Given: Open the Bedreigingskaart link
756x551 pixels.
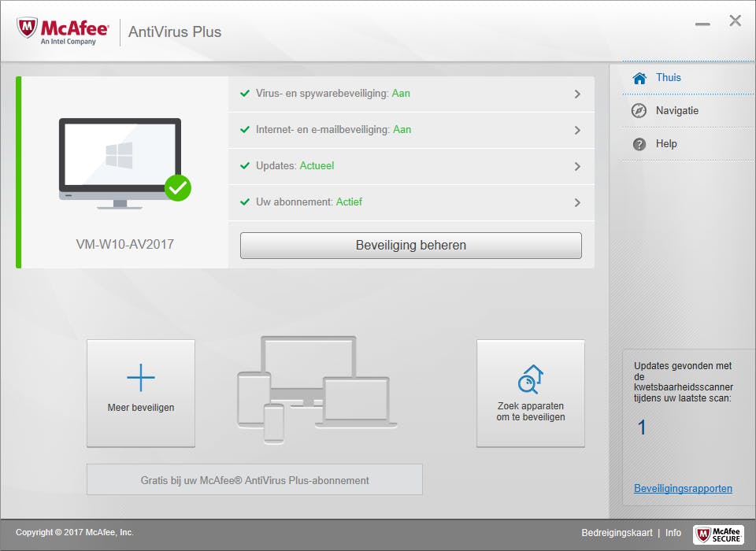Looking at the screenshot, I should pos(617,533).
